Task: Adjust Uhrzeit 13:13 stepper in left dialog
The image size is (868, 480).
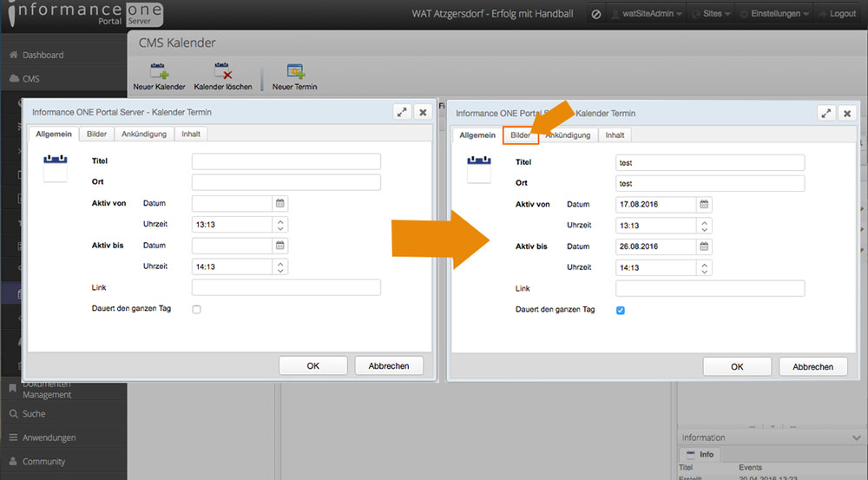Action: point(280,225)
